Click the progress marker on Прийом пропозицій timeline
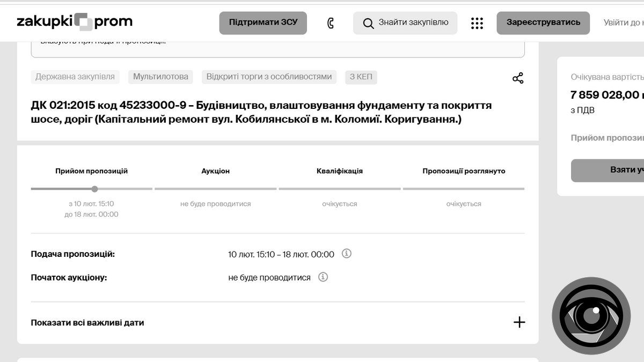The width and height of the screenshot is (644, 362). (x=94, y=189)
